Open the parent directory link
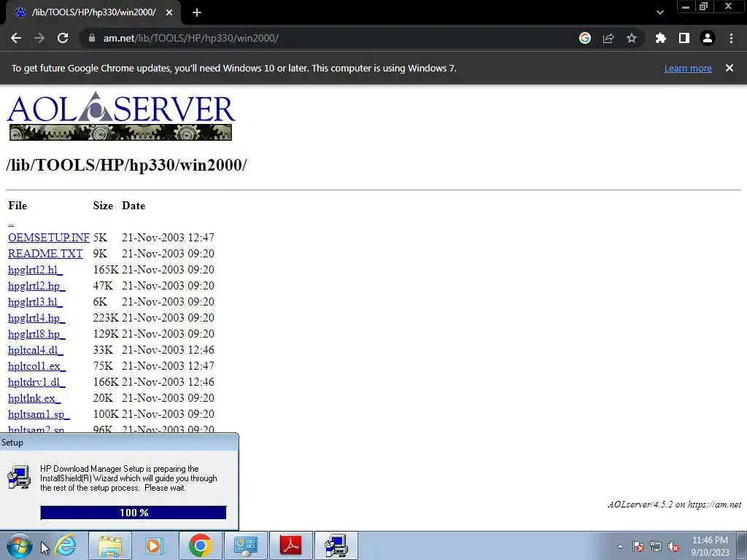747x560 pixels. [x=11, y=223]
